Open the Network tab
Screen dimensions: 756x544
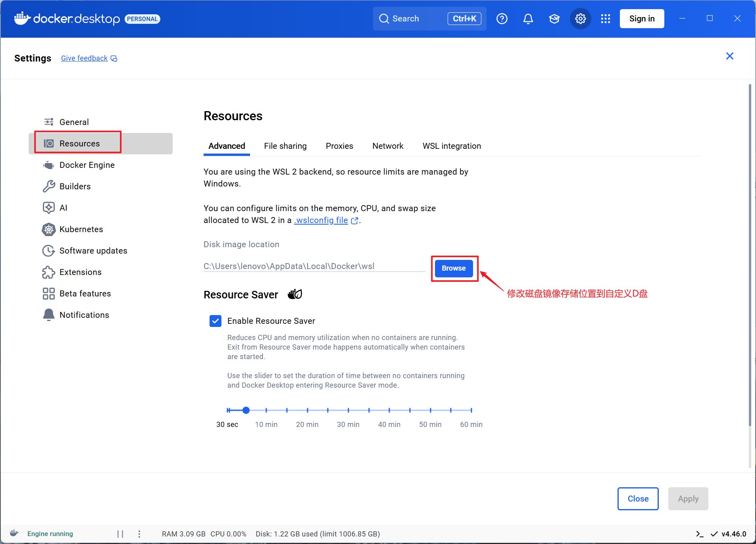tap(388, 146)
